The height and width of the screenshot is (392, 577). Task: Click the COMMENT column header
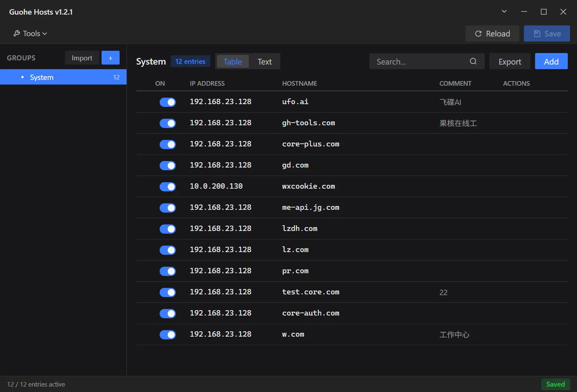click(x=455, y=83)
